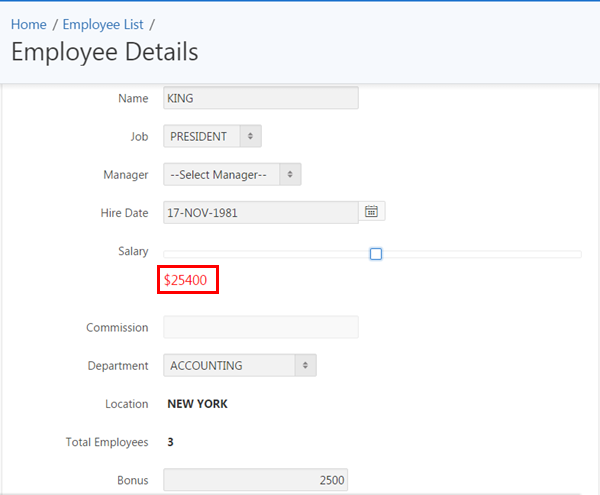
Task: Open the Job dropdown showing PRESIDENT
Action: pos(213,136)
